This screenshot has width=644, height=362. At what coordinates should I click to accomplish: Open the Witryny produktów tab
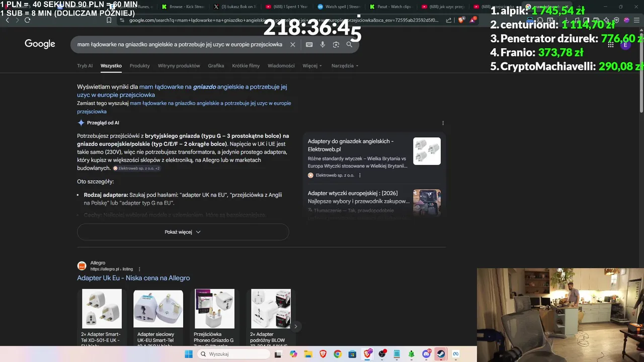(x=179, y=66)
